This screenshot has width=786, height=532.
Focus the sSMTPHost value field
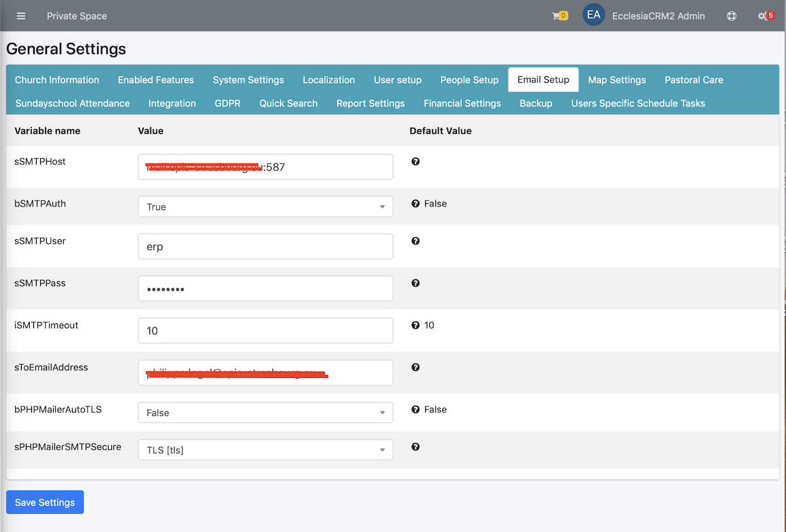pos(265,166)
